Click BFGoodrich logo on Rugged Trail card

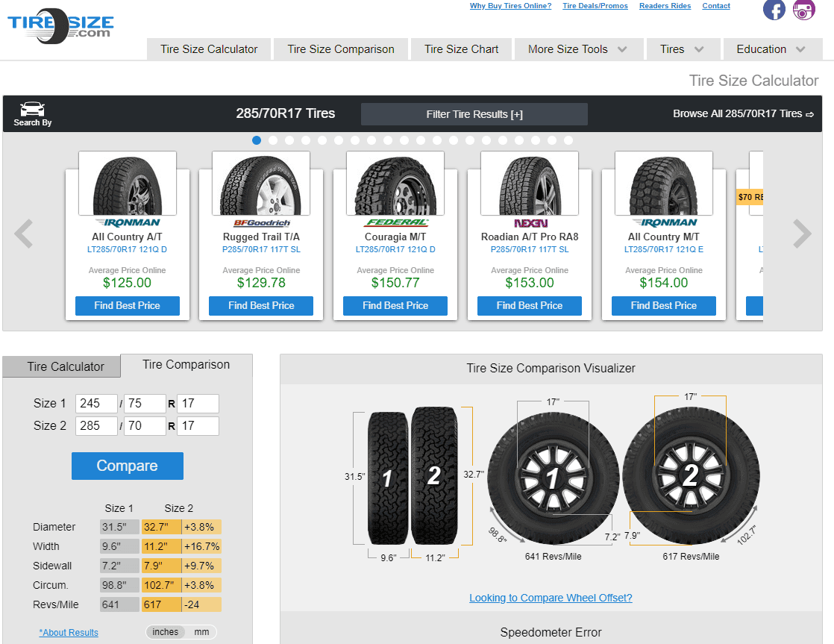point(261,222)
